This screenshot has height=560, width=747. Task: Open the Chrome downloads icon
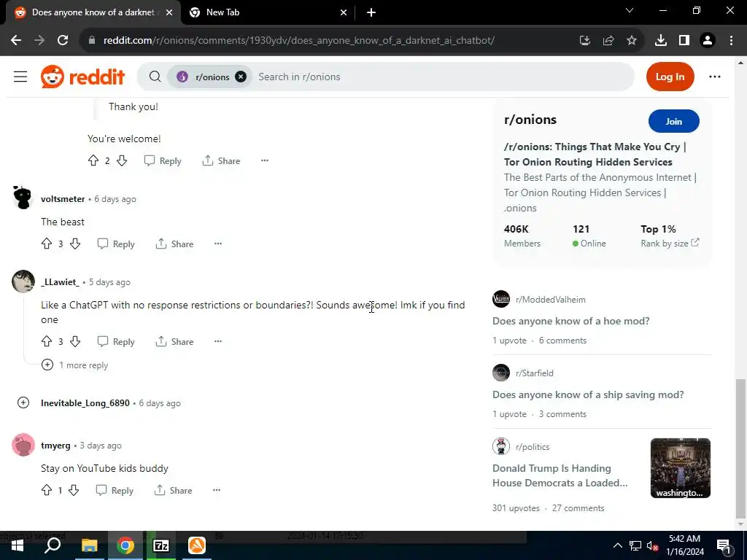[660, 41]
